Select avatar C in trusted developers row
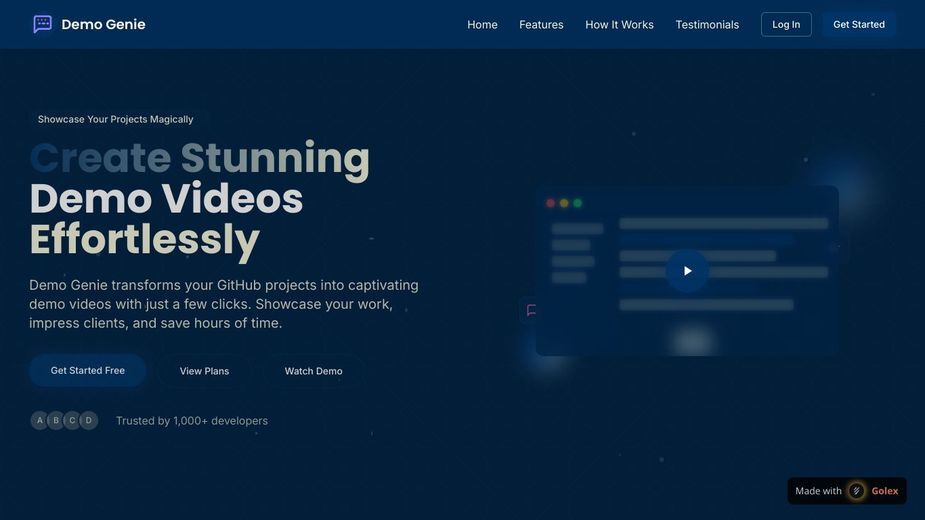Viewport: 925px width, 520px height. 73,420
